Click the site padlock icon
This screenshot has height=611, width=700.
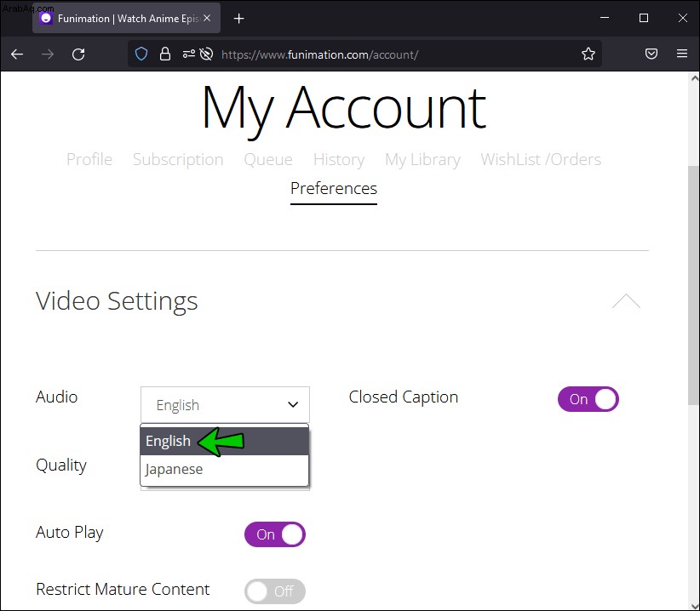tap(165, 54)
